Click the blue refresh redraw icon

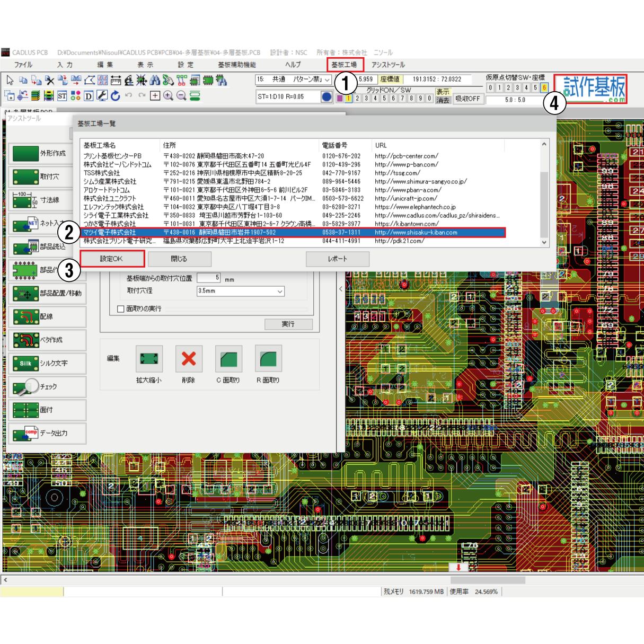pos(115,96)
